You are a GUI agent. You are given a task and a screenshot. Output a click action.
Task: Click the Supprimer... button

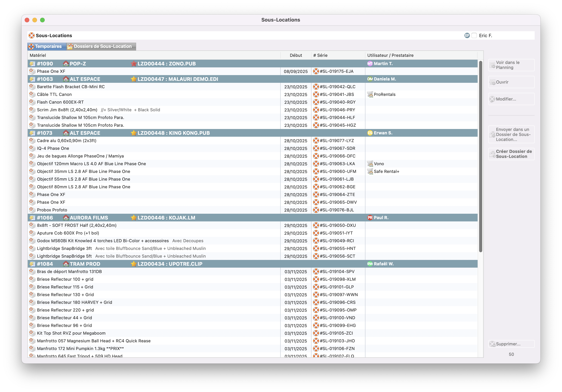pyautogui.click(x=511, y=344)
